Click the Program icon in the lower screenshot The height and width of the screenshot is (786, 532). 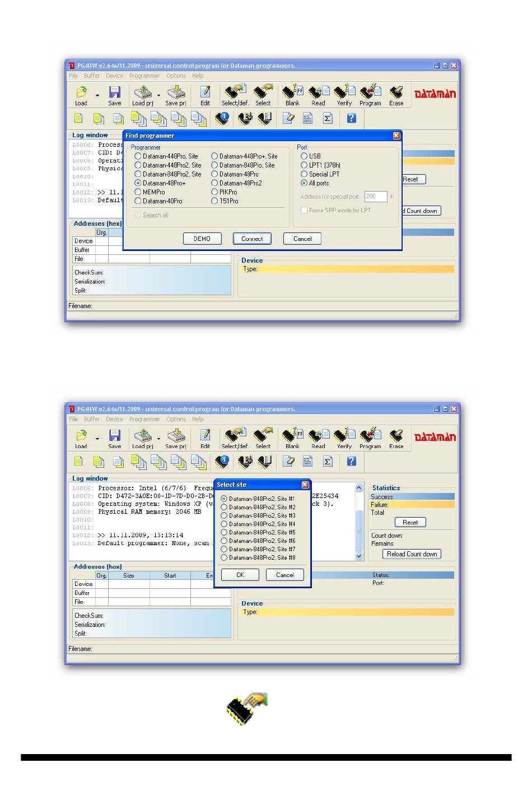tap(370, 435)
